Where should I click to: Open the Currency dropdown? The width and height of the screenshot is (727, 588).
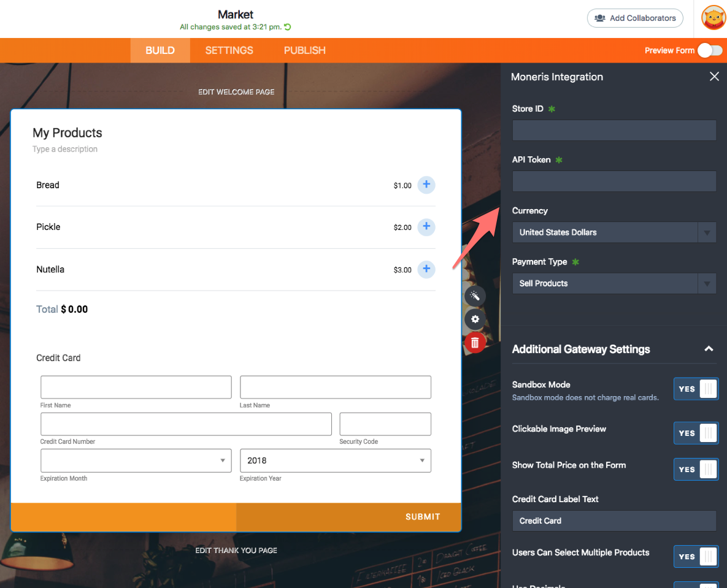pos(706,232)
